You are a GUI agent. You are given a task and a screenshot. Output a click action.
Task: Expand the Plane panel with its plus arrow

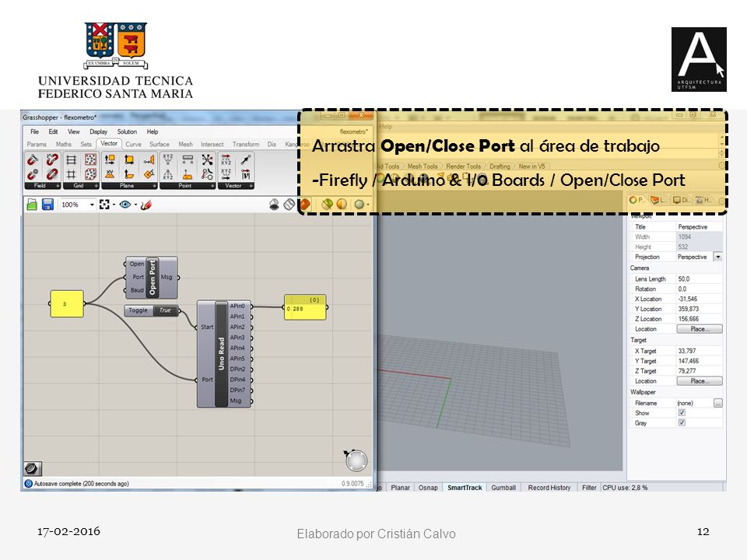click(155, 186)
